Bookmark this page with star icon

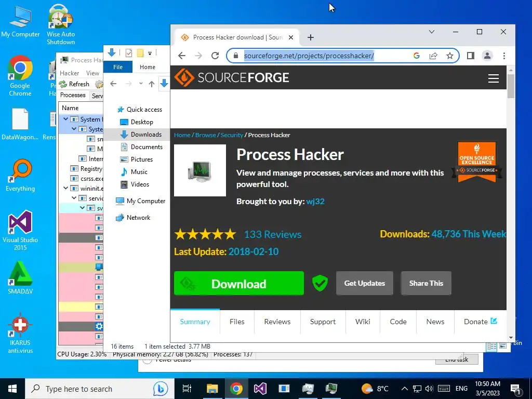(449, 56)
